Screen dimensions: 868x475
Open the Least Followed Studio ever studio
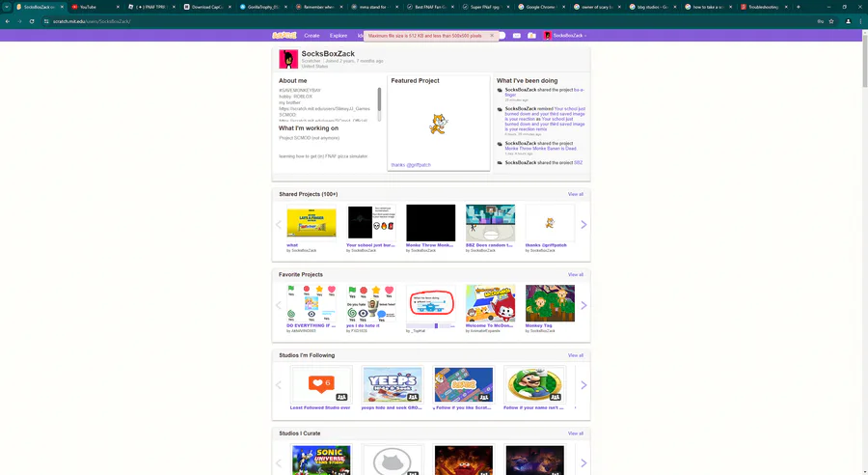pyautogui.click(x=321, y=384)
